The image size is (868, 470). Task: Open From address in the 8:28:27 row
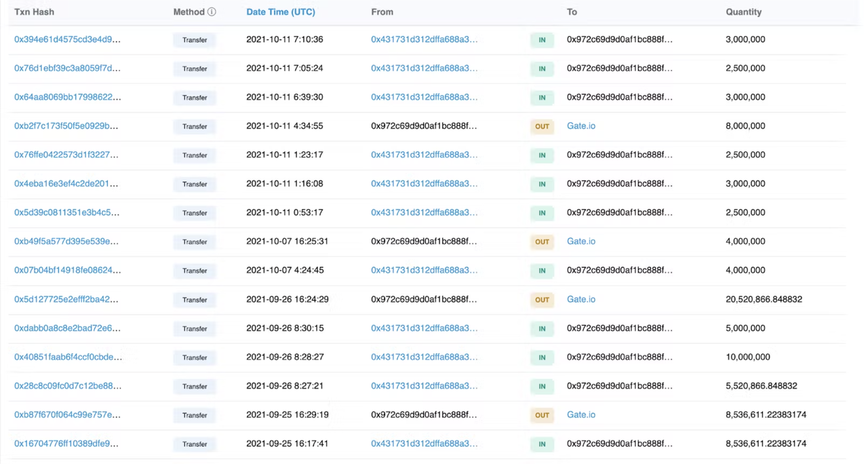[424, 357]
